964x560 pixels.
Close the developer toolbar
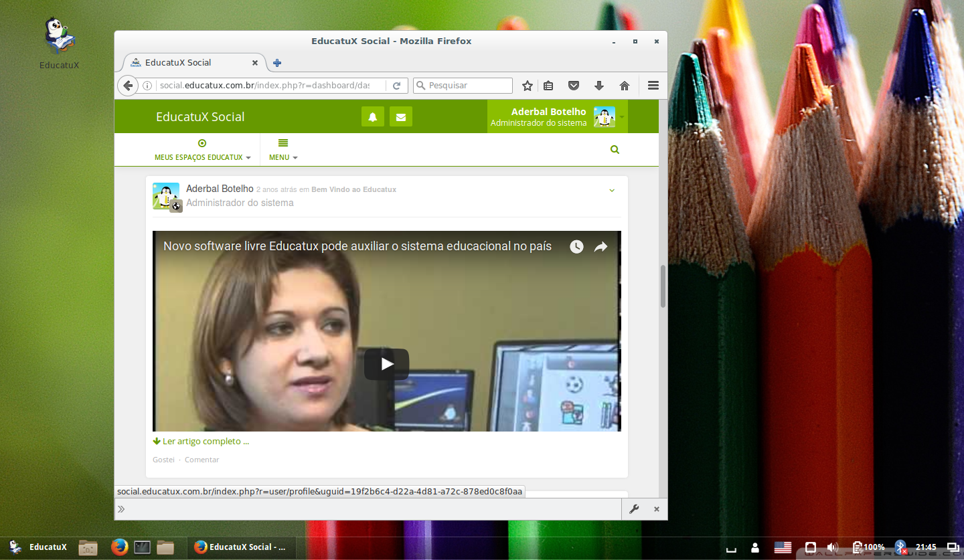point(657,509)
